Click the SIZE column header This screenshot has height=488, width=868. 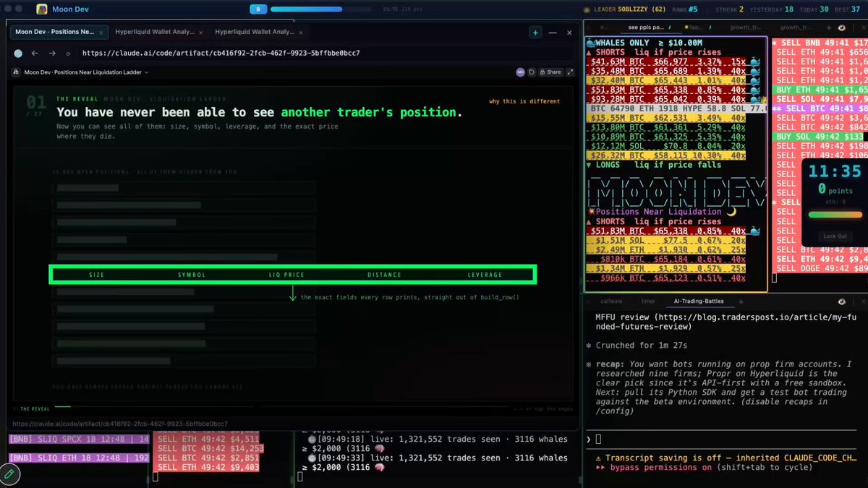(x=96, y=275)
